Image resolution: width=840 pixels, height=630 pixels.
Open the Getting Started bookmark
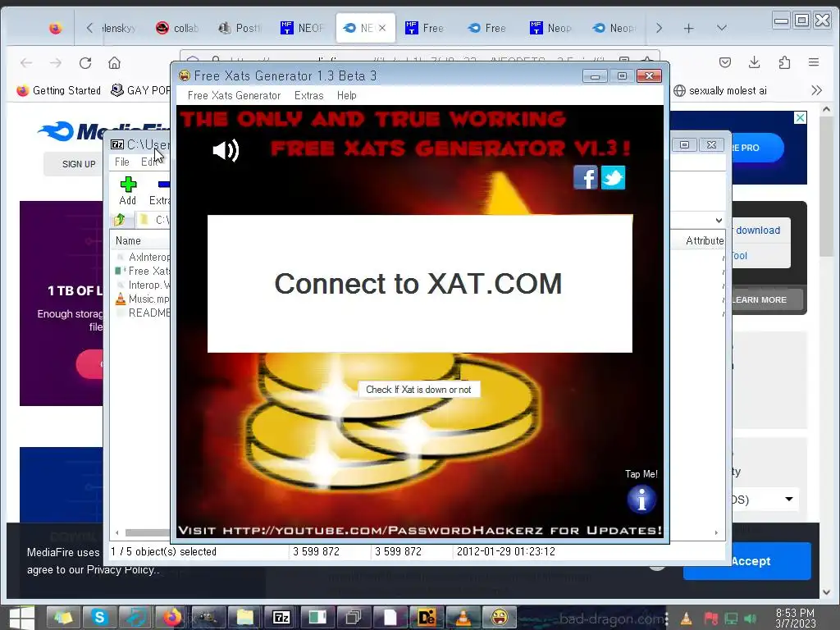[x=59, y=90]
